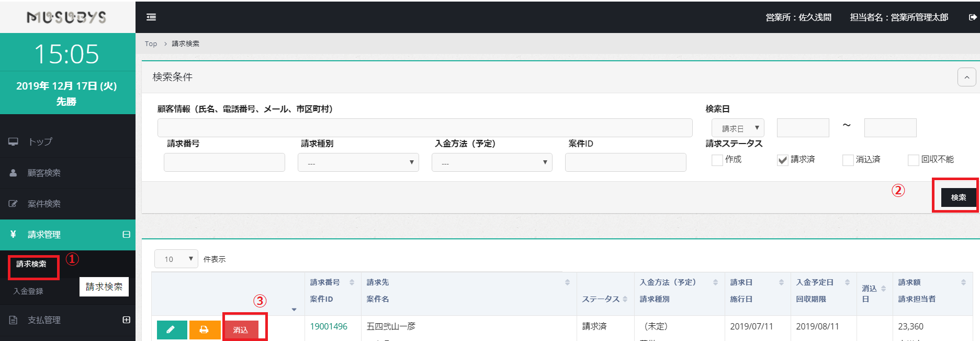The width and height of the screenshot is (980, 341).
Task: Enable the 作成 status checkbox
Action: tap(717, 160)
